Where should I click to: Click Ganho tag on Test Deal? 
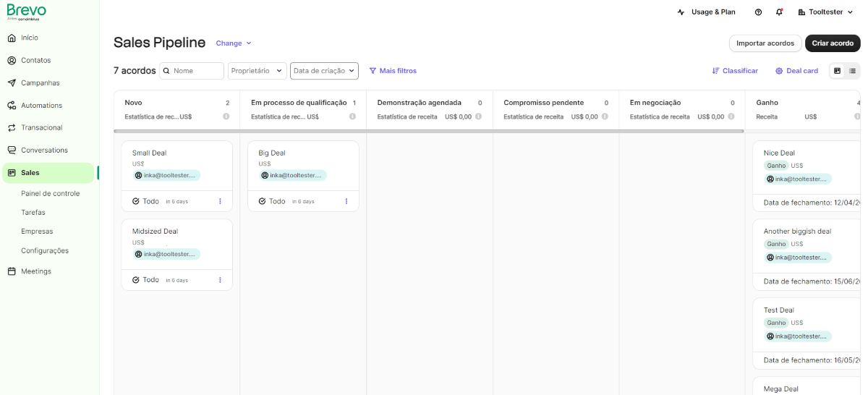coord(776,323)
